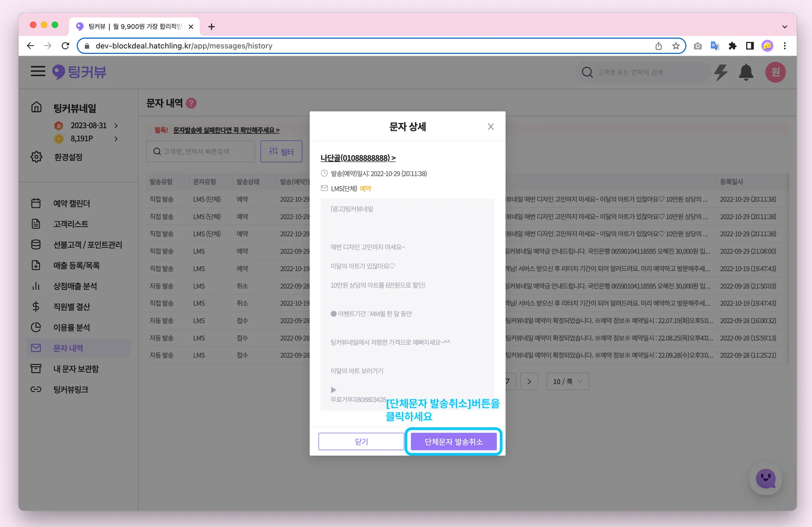Open customer link 나단골(01088888888)
812x527 pixels.
tap(358, 158)
